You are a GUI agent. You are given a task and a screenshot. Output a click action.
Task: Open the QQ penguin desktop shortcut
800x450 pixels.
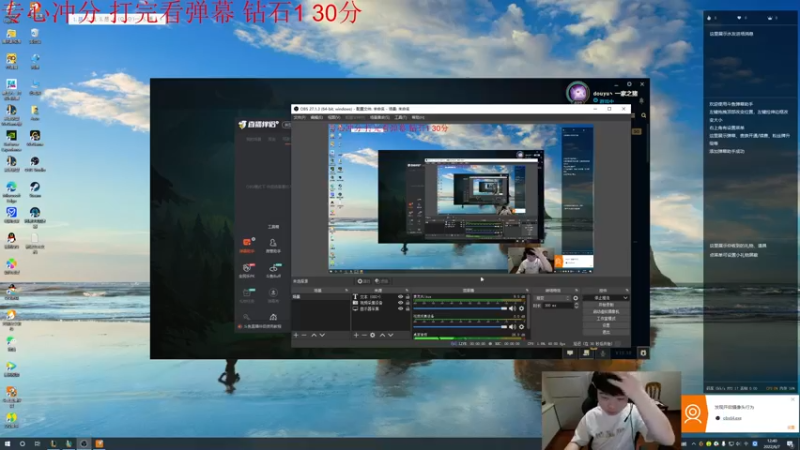[11, 238]
